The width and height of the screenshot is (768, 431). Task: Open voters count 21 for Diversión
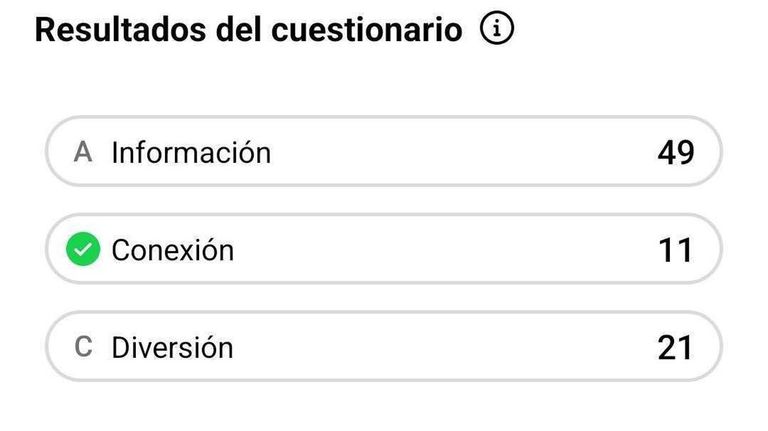[675, 348]
